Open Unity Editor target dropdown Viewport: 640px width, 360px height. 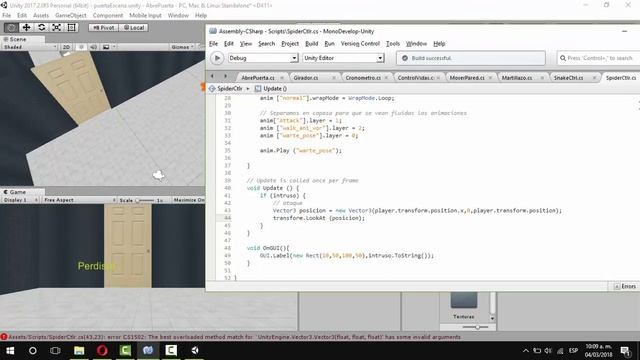pos(344,58)
